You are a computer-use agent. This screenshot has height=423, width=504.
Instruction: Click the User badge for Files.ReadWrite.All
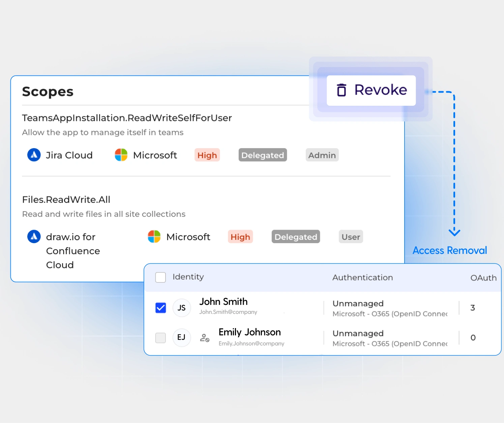pos(351,236)
